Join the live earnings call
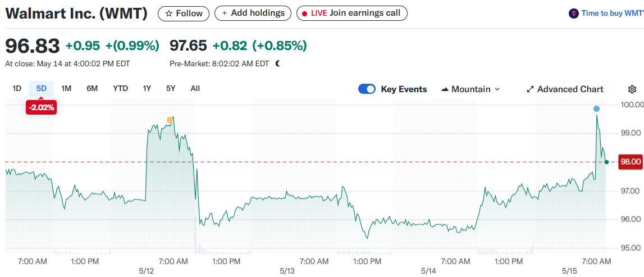Screen dimensions: 644x277 (351, 13)
